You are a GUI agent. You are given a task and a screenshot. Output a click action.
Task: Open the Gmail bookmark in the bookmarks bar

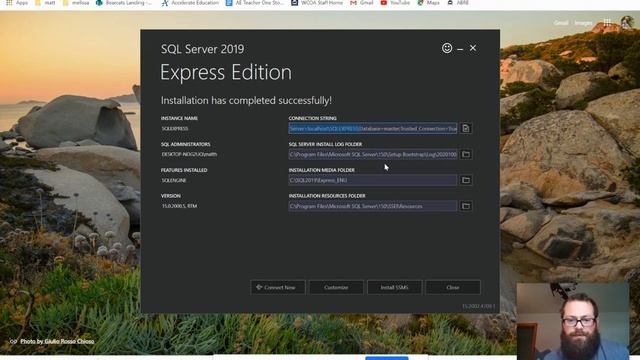point(362,3)
